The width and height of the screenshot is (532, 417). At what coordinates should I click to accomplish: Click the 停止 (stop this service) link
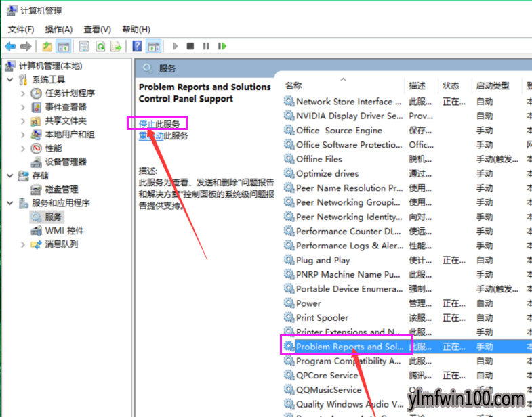pos(147,124)
